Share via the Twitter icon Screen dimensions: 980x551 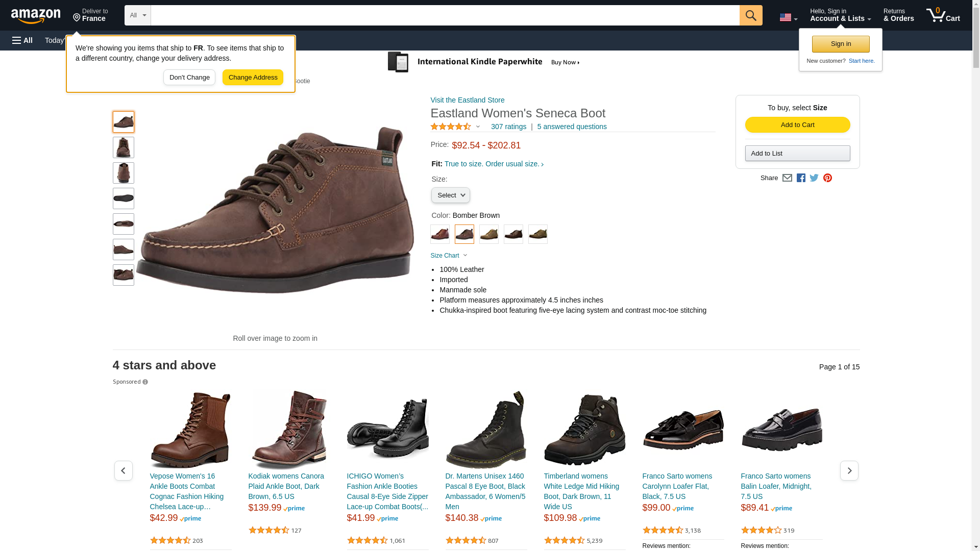(x=814, y=178)
